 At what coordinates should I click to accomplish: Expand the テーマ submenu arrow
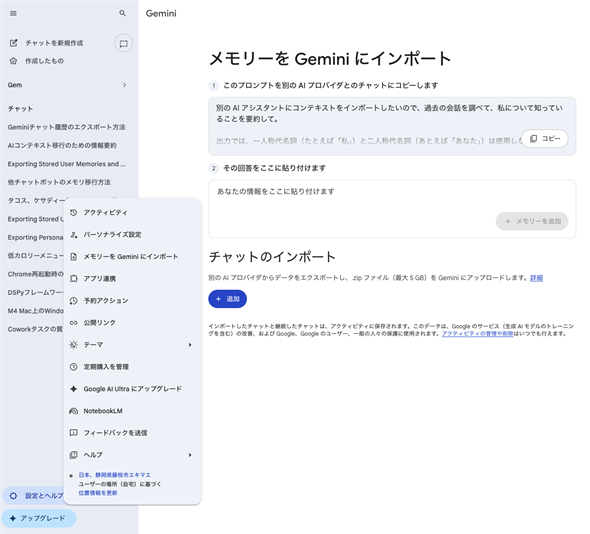pos(190,345)
